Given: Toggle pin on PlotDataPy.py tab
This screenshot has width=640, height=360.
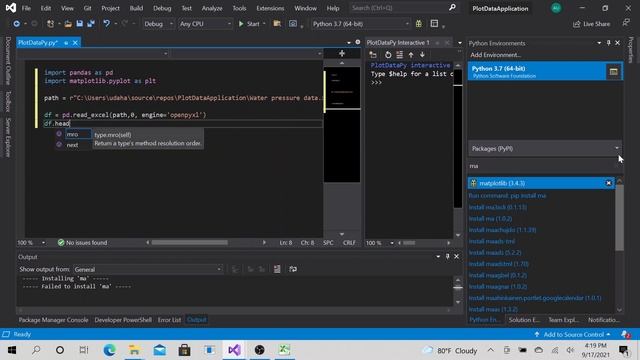Looking at the screenshot, I should click(66, 42).
